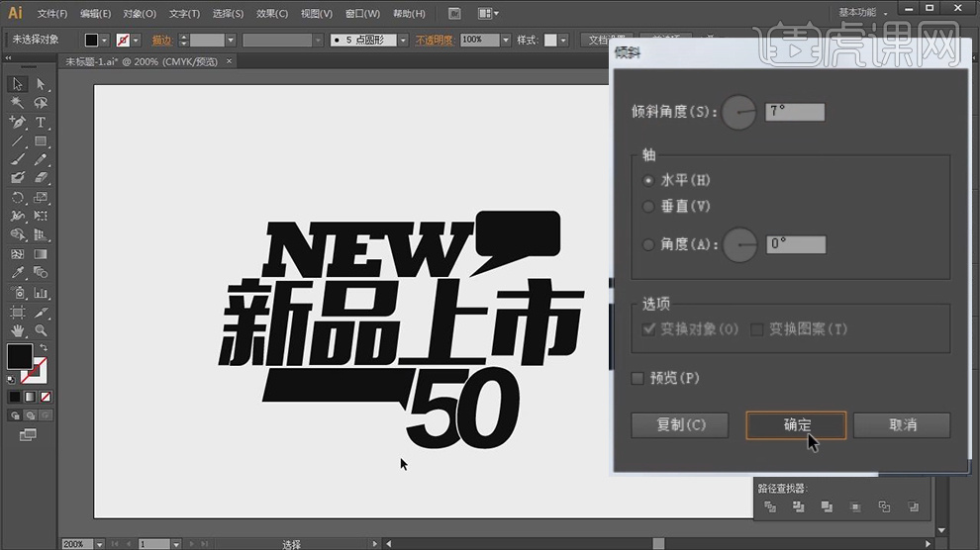Select the 垂直(V) vertical axis radio button
Image resolution: width=980 pixels, height=550 pixels.
tap(648, 207)
